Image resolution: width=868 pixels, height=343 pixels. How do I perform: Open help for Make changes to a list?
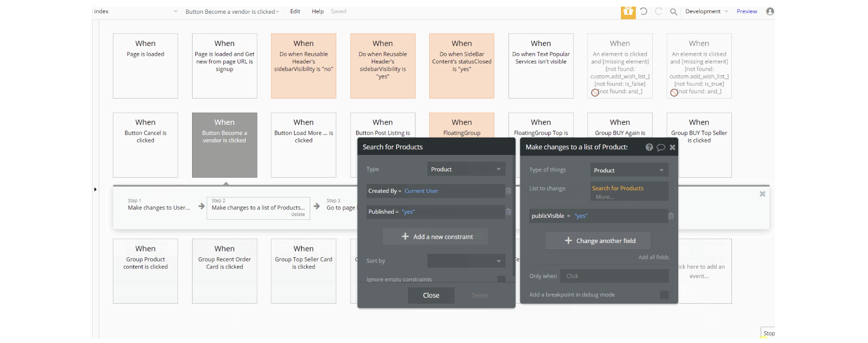pos(649,147)
